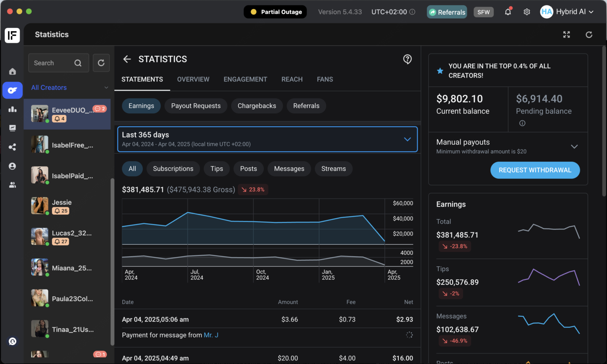
Task: Click the refresh icon next to Search
Action: tap(101, 63)
